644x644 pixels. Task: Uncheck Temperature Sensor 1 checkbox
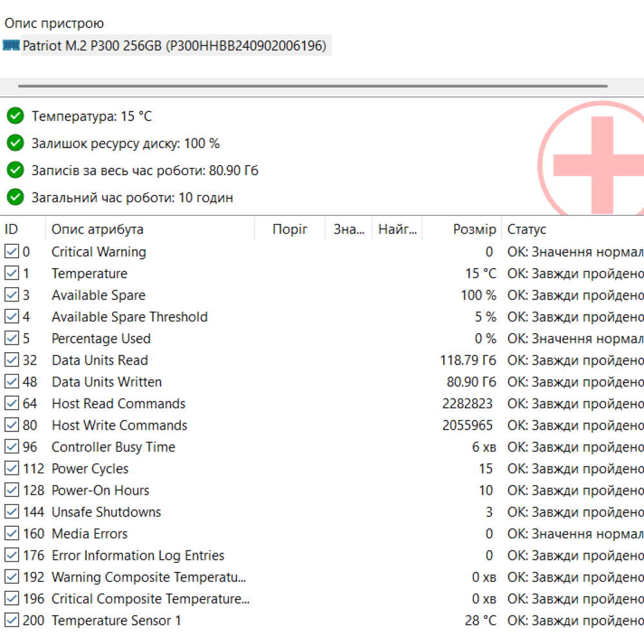[x=12, y=621]
